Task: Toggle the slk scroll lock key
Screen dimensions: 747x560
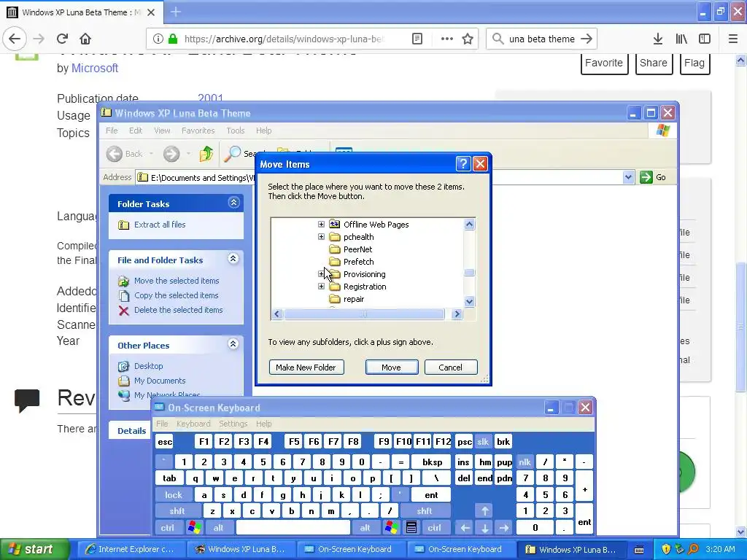Action: 483,441
